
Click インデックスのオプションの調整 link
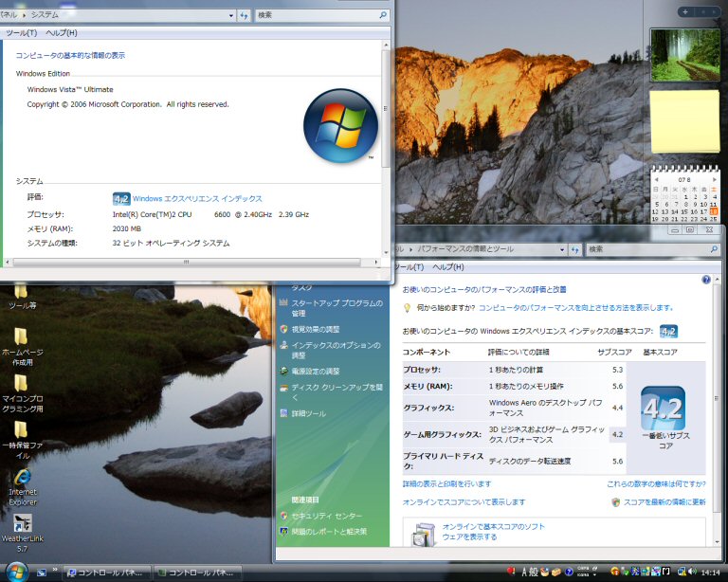(x=337, y=351)
